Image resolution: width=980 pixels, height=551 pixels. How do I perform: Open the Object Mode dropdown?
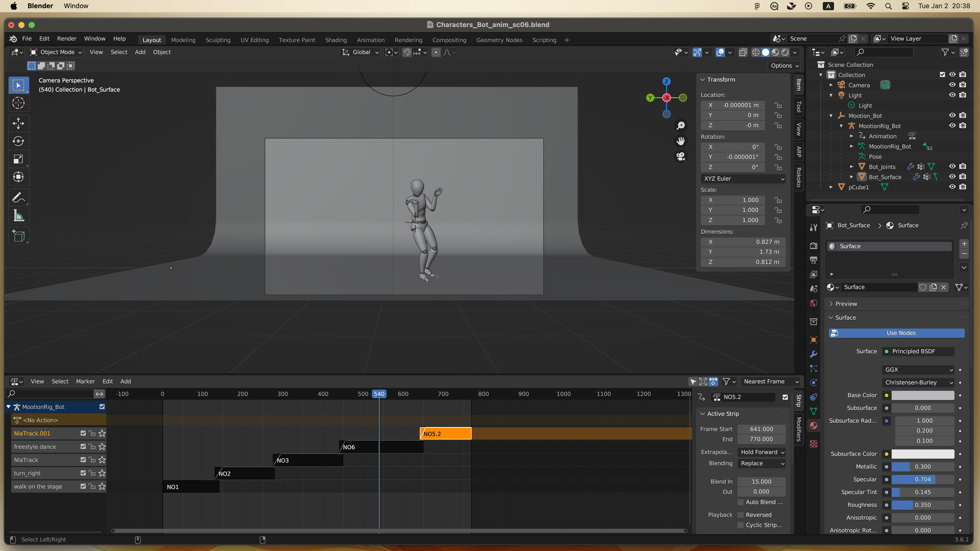point(56,52)
